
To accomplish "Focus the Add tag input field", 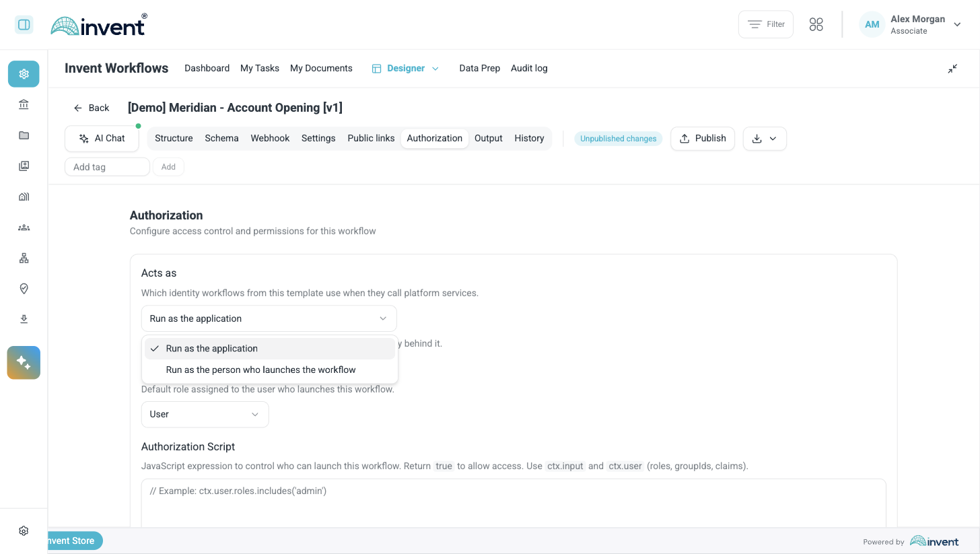I will click(x=107, y=167).
